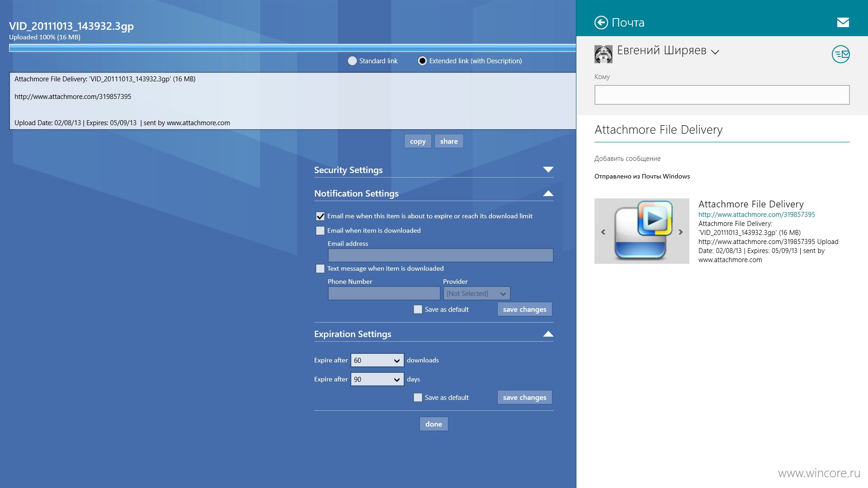Enable Text message when item is downloaded

tap(320, 269)
